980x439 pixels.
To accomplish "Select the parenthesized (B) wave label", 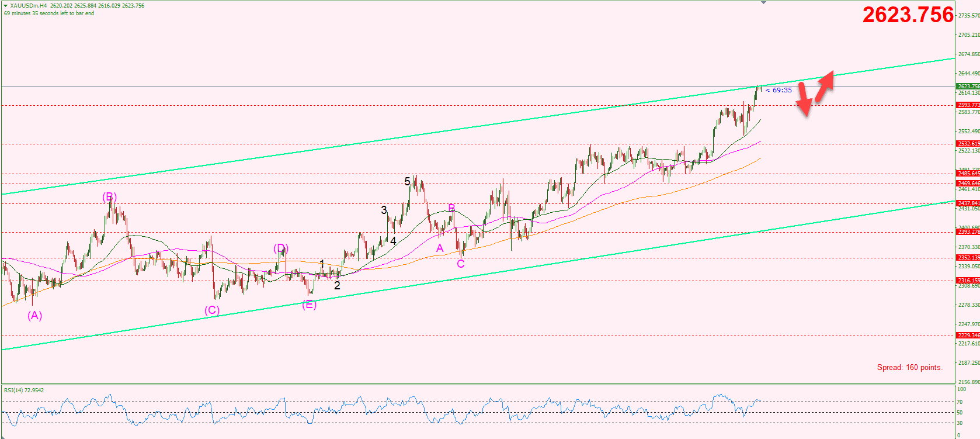I will click(110, 197).
